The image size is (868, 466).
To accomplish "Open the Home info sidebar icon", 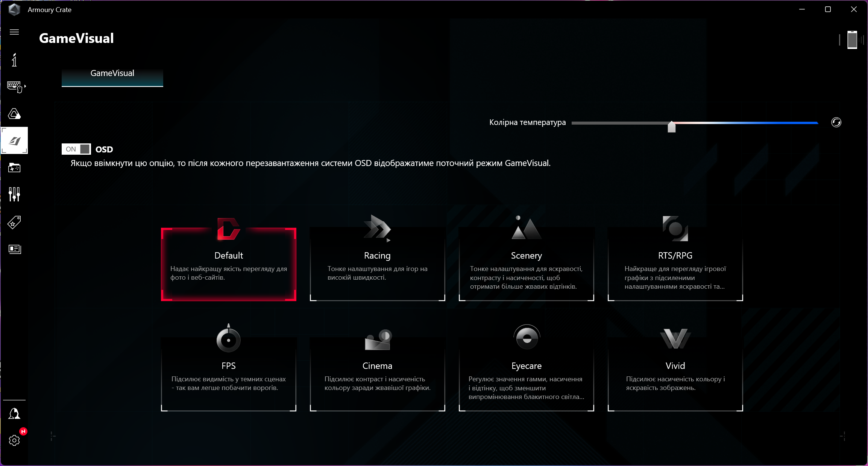I will coord(14,60).
